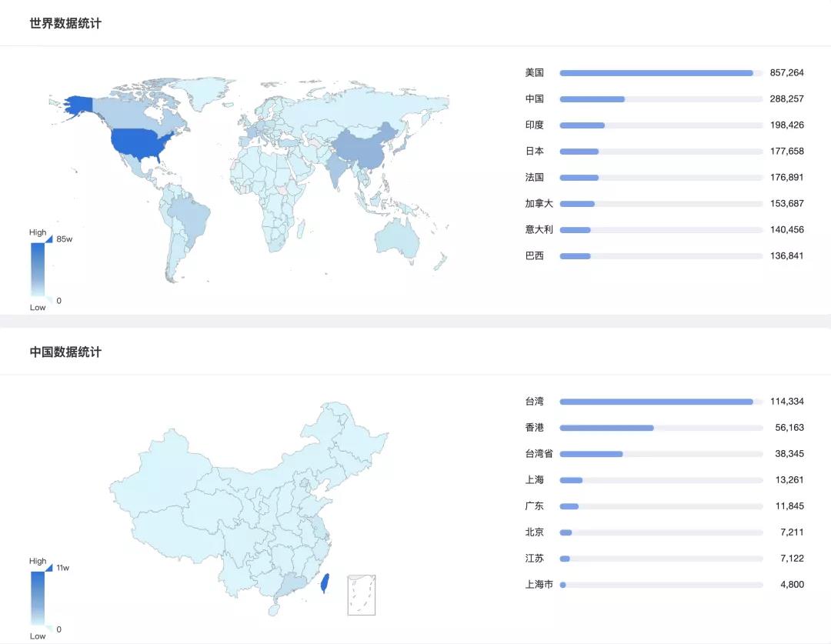
Task: Click Brazil on the world map
Action: pos(189,216)
